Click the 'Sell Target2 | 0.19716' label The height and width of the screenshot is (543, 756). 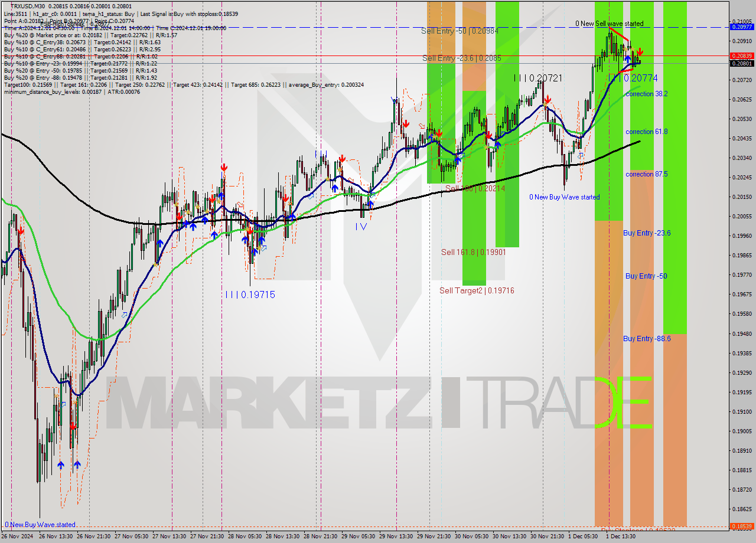pos(477,290)
